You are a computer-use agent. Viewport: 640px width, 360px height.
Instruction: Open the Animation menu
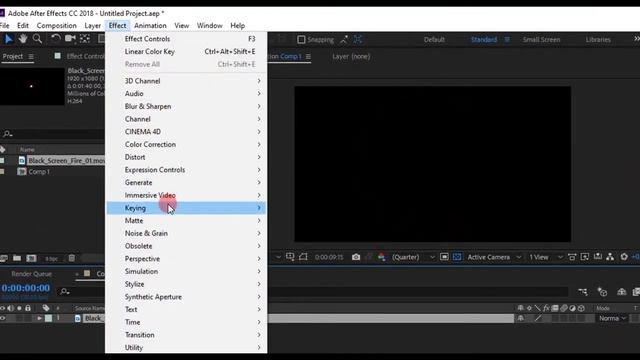pyautogui.click(x=150, y=25)
